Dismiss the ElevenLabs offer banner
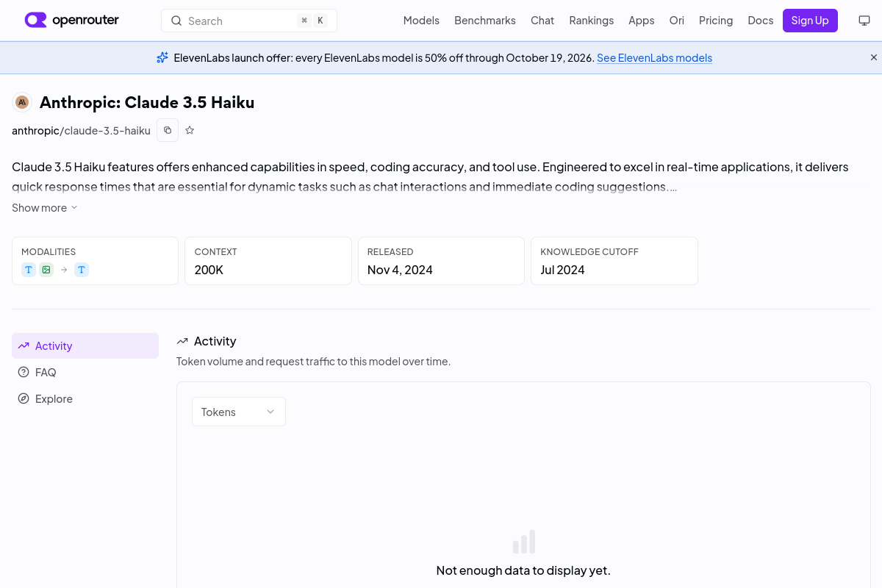Image resolution: width=882 pixels, height=588 pixels. (874, 57)
